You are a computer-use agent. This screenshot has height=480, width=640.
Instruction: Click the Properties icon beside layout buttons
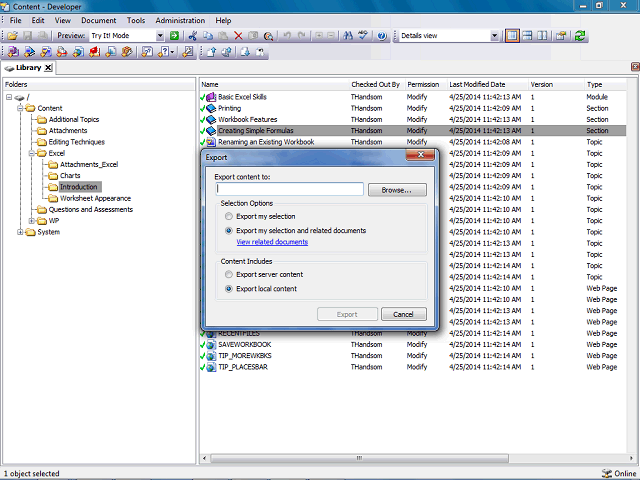561,36
